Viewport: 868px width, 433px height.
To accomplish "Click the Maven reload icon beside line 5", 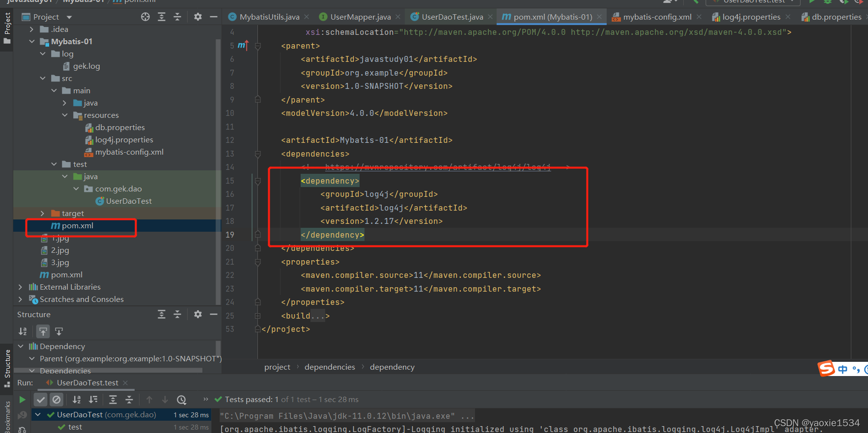I will tap(243, 46).
